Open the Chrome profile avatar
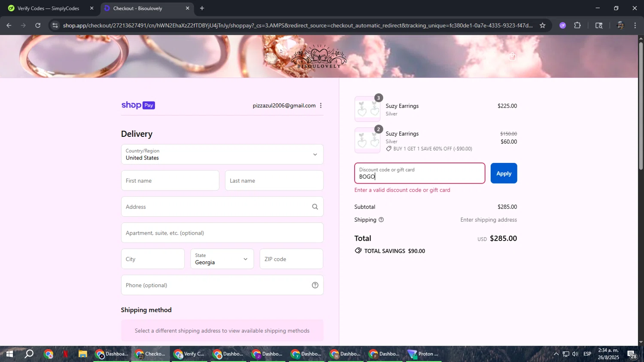 pos(620,25)
